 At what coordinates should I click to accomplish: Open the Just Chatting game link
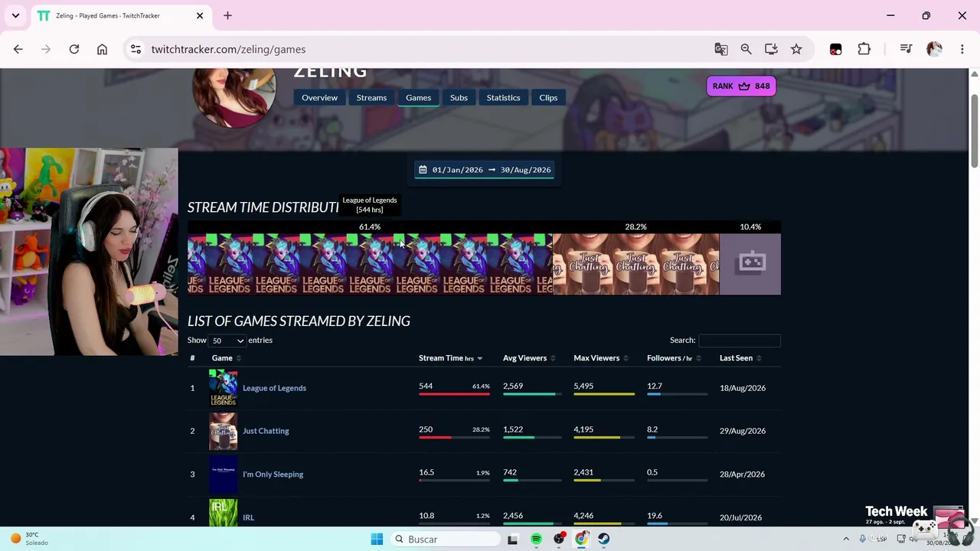[x=266, y=431]
